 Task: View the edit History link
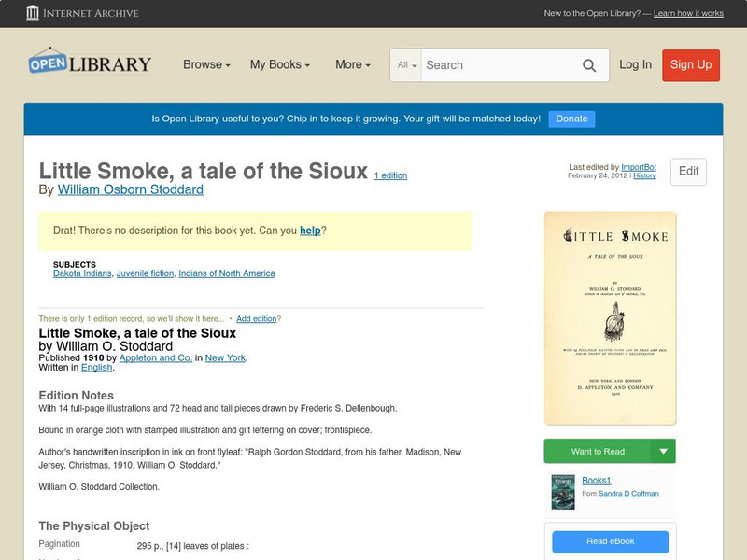pyautogui.click(x=644, y=175)
